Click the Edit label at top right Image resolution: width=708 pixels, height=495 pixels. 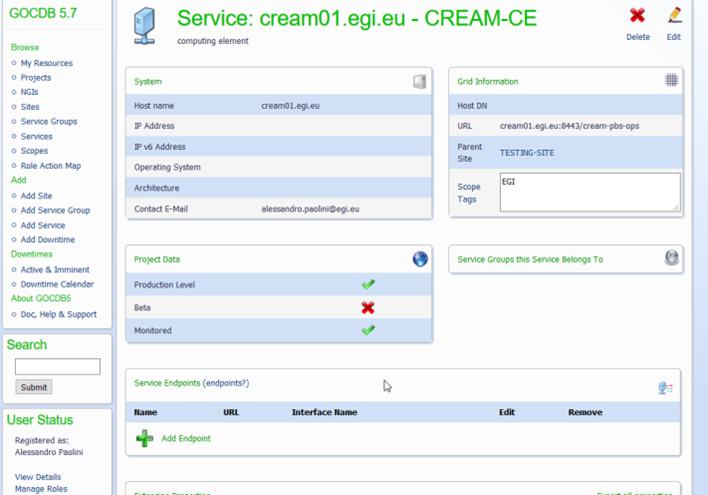pos(674,37)
